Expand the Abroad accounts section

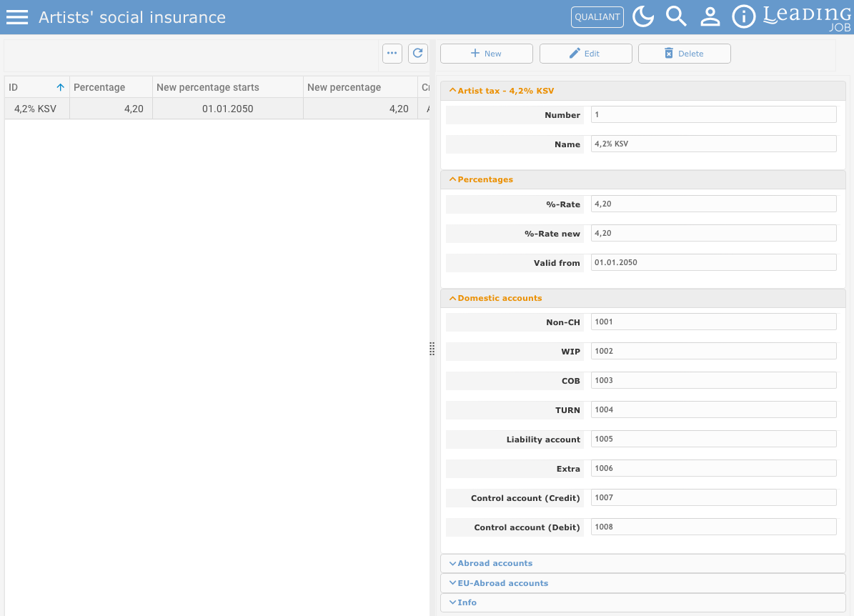642,563
